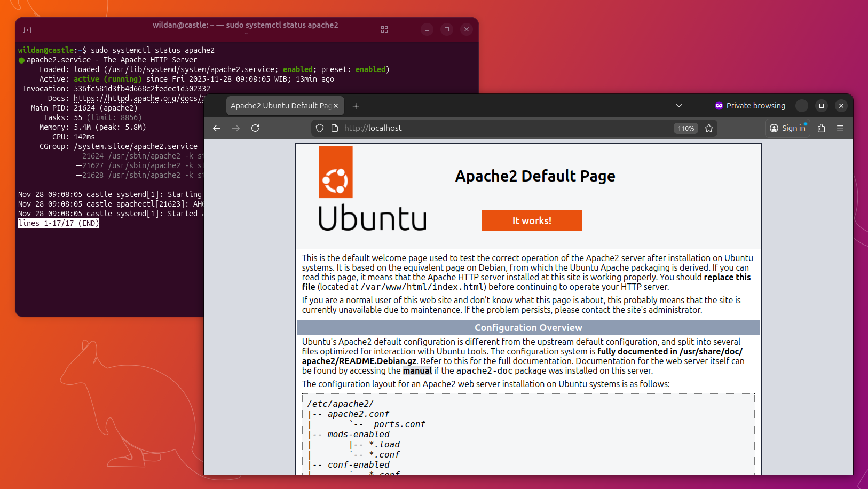Click the browser reload button
Screen dimensions: 868x489
[x=255, y=128]
